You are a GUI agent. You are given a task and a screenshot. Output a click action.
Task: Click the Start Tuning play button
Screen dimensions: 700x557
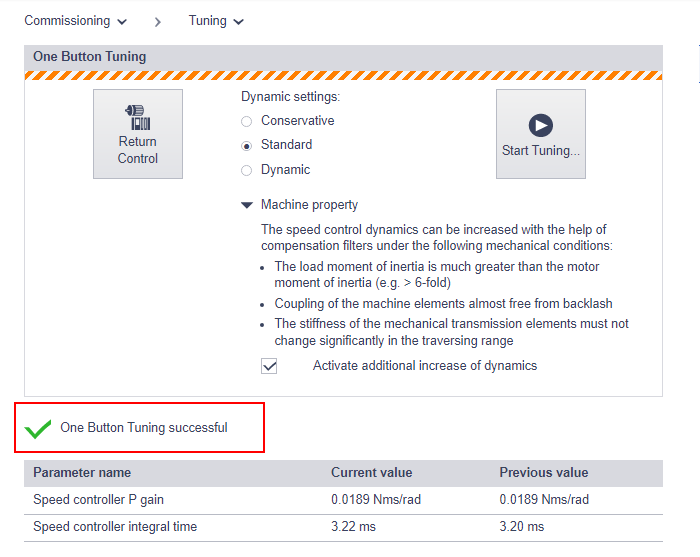coord(541,134)
